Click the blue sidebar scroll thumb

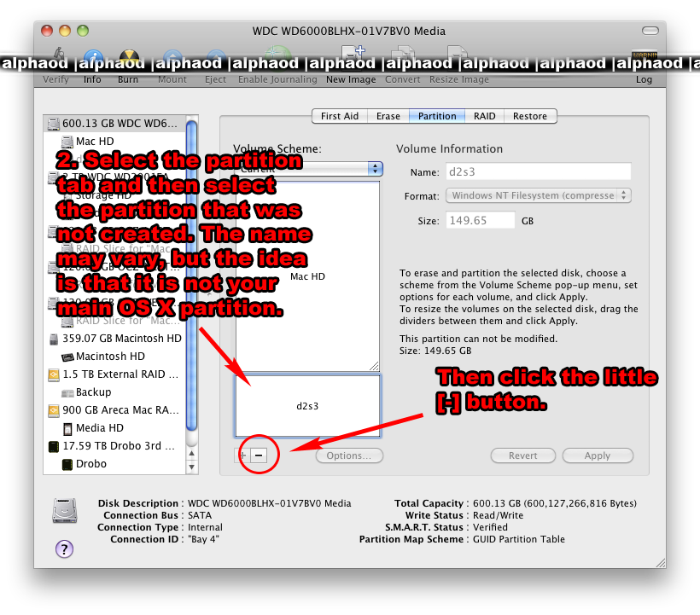[x=191, y=276]
